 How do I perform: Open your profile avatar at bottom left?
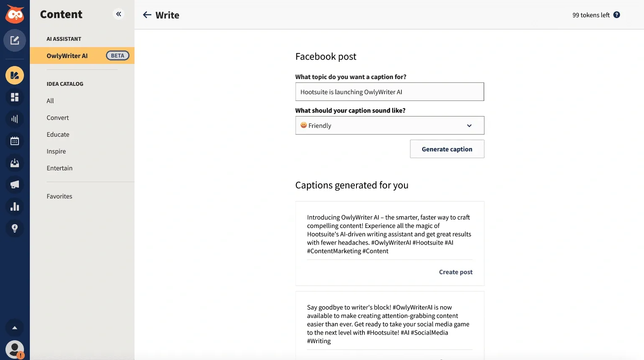point(15,349)
